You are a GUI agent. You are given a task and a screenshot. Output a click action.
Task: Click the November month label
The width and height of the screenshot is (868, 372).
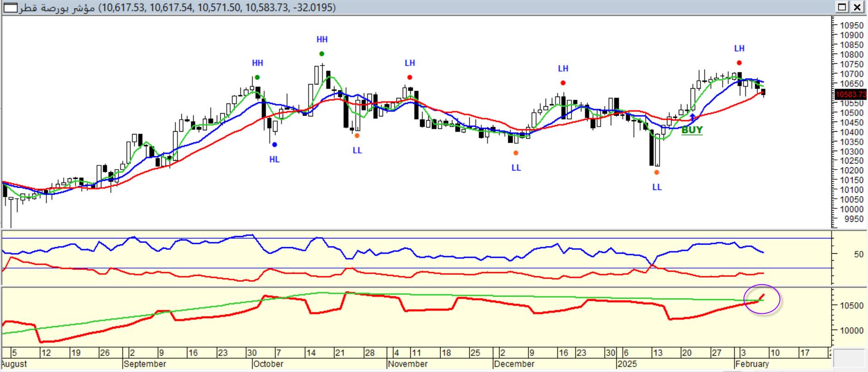tap(407, 364)
